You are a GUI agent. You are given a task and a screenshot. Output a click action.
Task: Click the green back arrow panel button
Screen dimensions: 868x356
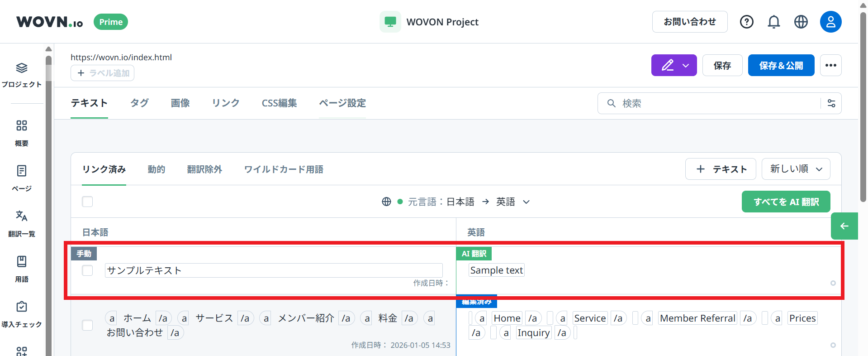(x=844, y=226)
